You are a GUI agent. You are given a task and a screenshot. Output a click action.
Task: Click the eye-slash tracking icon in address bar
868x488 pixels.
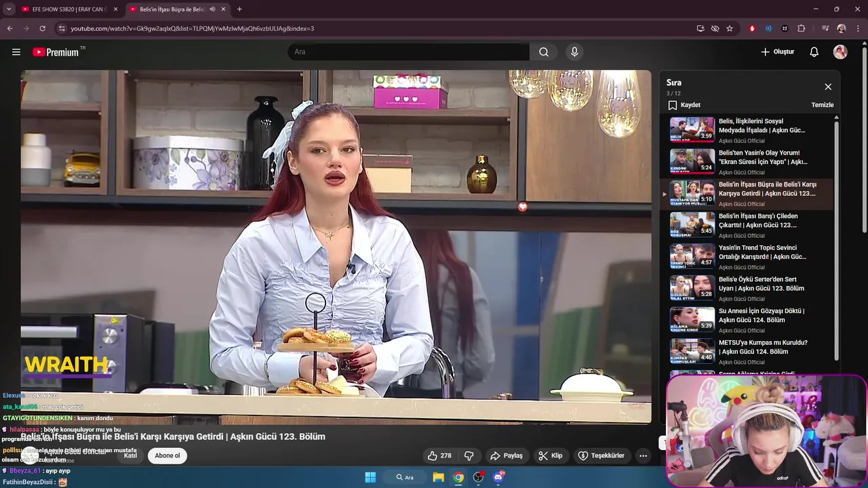point(715,28)
